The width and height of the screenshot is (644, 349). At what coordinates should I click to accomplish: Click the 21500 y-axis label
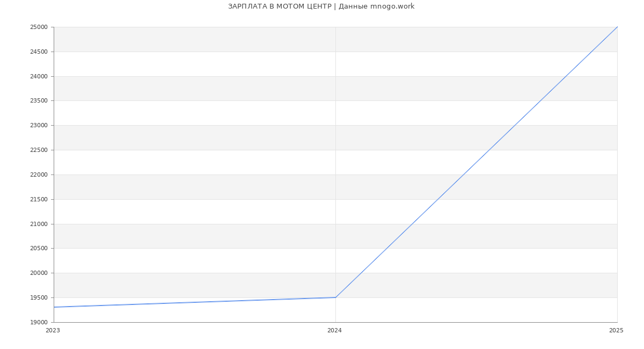39,200
